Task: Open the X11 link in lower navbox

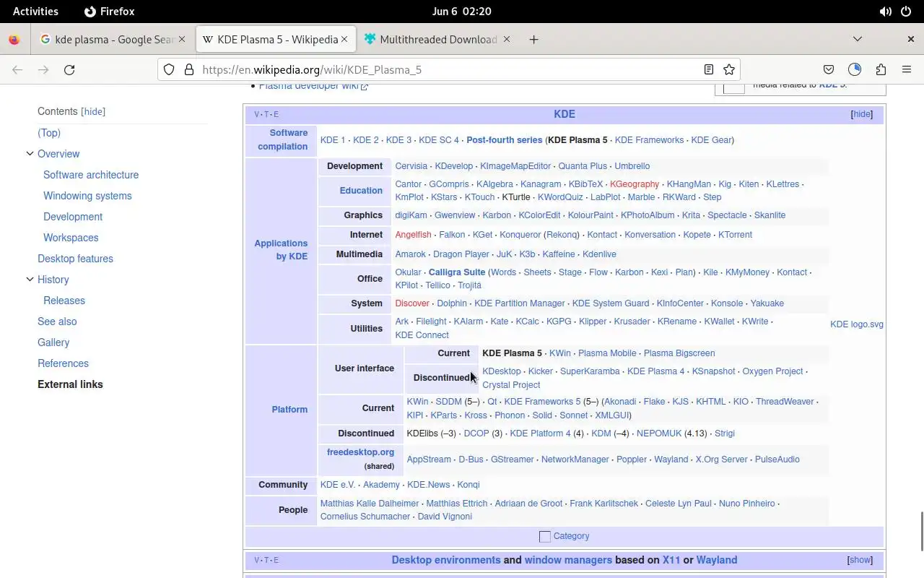Action: coord(671,560)
